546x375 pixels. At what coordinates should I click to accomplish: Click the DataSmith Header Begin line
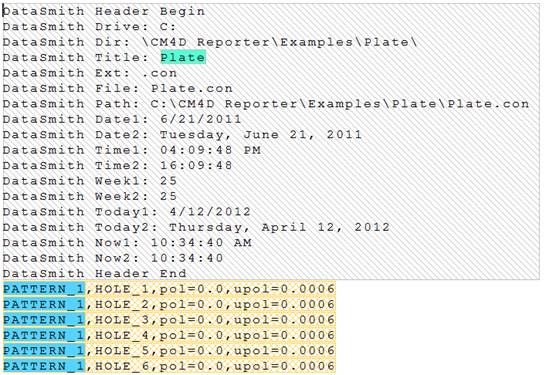click(x=104, y=11)
